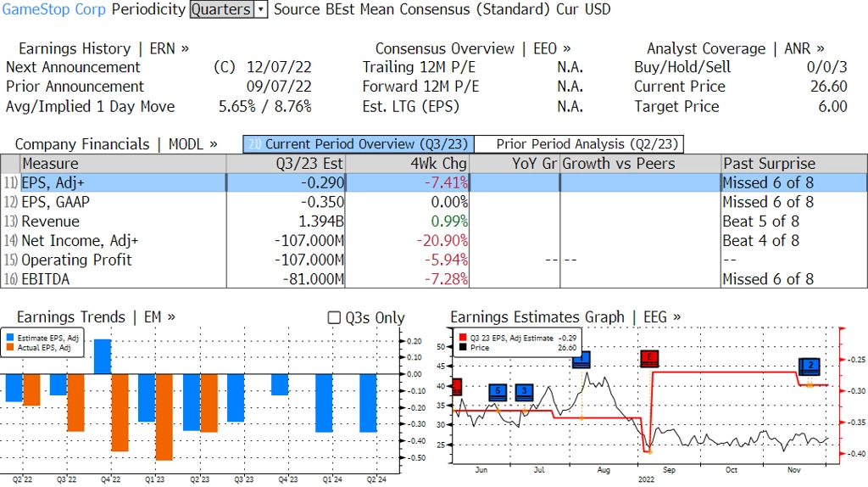Image resolution: width=868 pixels, height=487 pixels.
Task: Select the Operating Profit row
Action: click(434, 260)
